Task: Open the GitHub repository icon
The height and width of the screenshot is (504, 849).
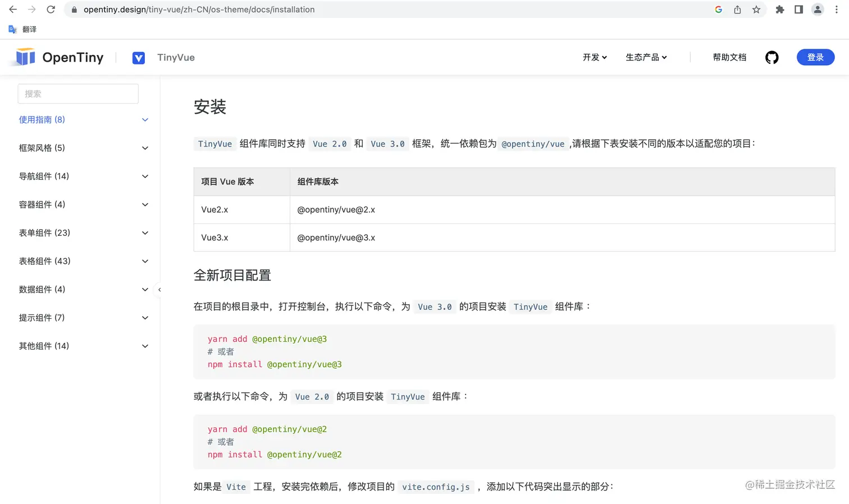Action: [x=772, y=57]
